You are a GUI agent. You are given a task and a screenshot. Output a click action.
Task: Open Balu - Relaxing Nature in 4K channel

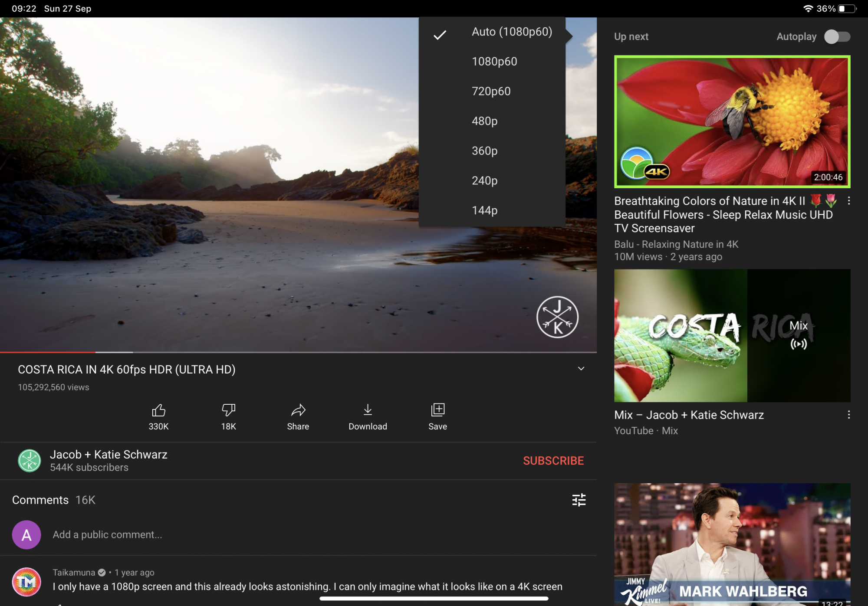coord(676,244)
